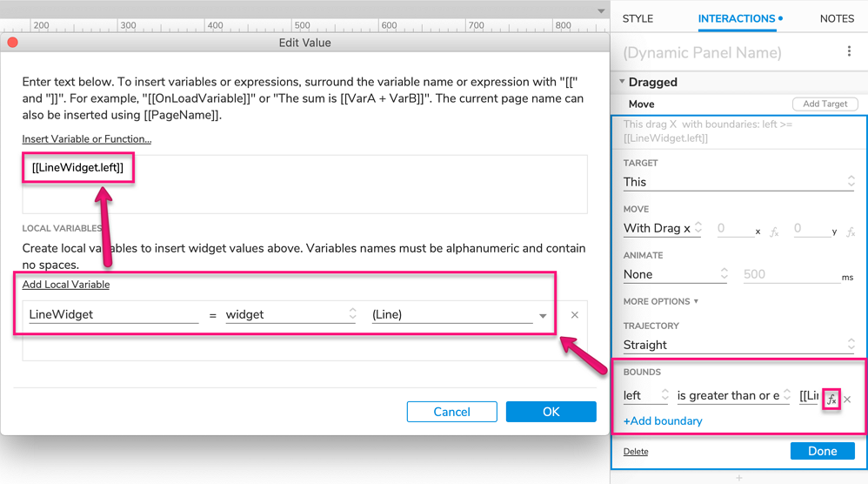Image resolution: width=868 pixels, height=484 pixels.
Task: Switch to the Notes tab
Action: [x=837, y=18]
